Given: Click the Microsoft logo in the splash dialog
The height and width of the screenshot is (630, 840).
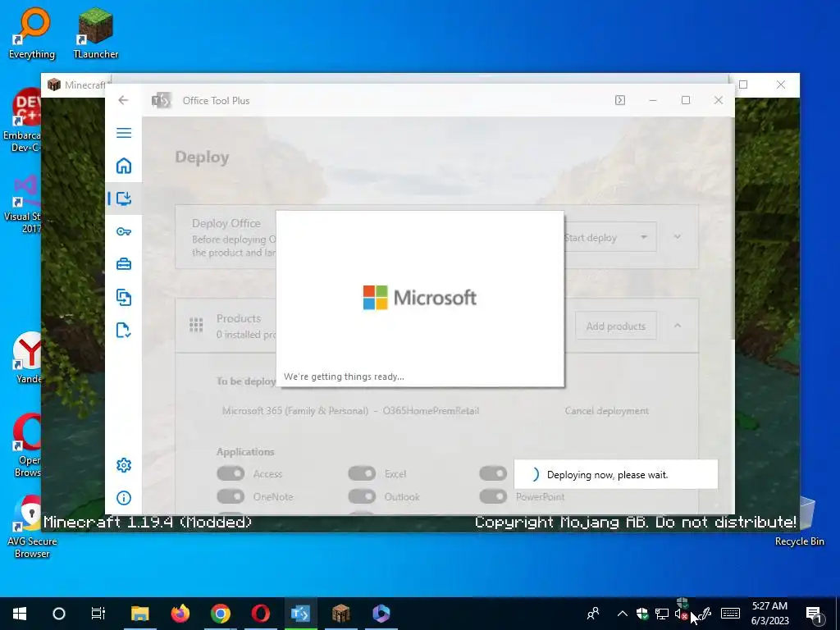Looking at the screenshot, I should tap(419, 297).
